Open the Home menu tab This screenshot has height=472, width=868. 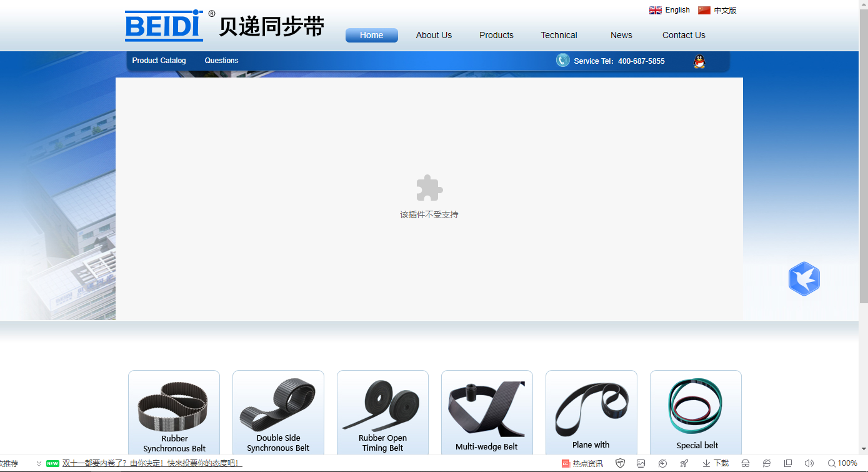[372, 35]
